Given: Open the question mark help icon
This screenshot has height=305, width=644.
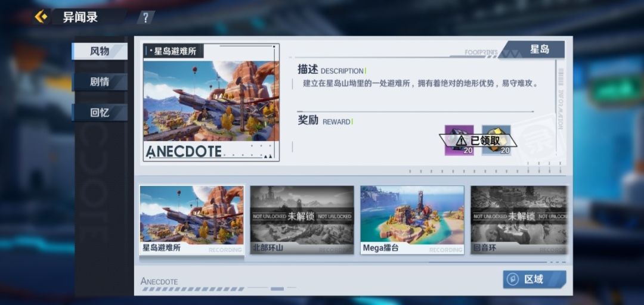Looking at the screenshot, I should [x=145, y=17].
